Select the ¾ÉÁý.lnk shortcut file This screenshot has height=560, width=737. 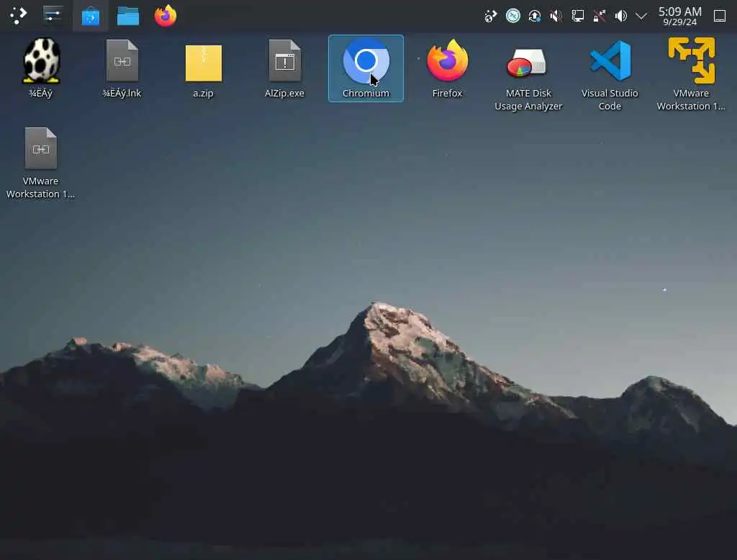[122, 60]
